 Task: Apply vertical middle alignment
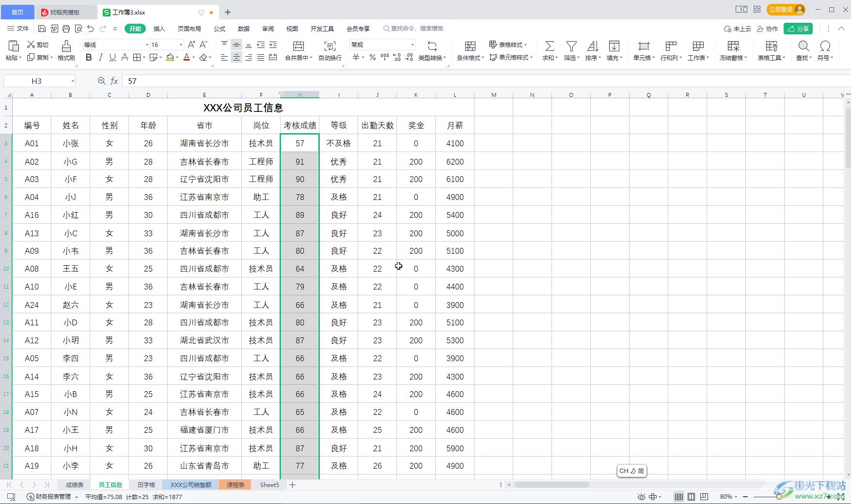236,45
